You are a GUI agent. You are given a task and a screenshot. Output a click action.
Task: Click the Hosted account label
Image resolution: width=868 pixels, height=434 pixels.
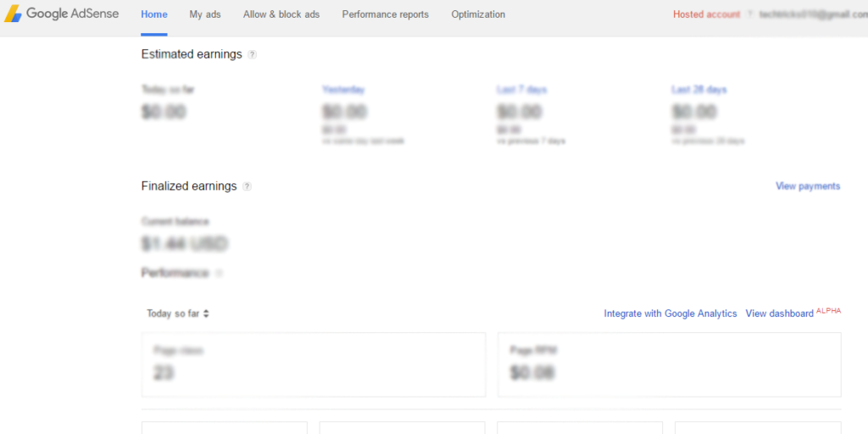click(x=706, y=14)
